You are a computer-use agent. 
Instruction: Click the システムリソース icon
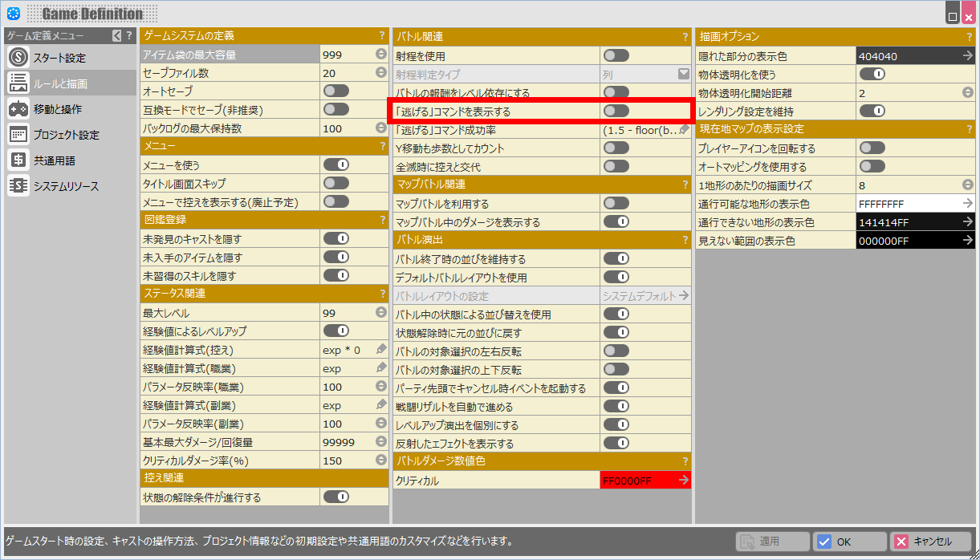point(18,186)
